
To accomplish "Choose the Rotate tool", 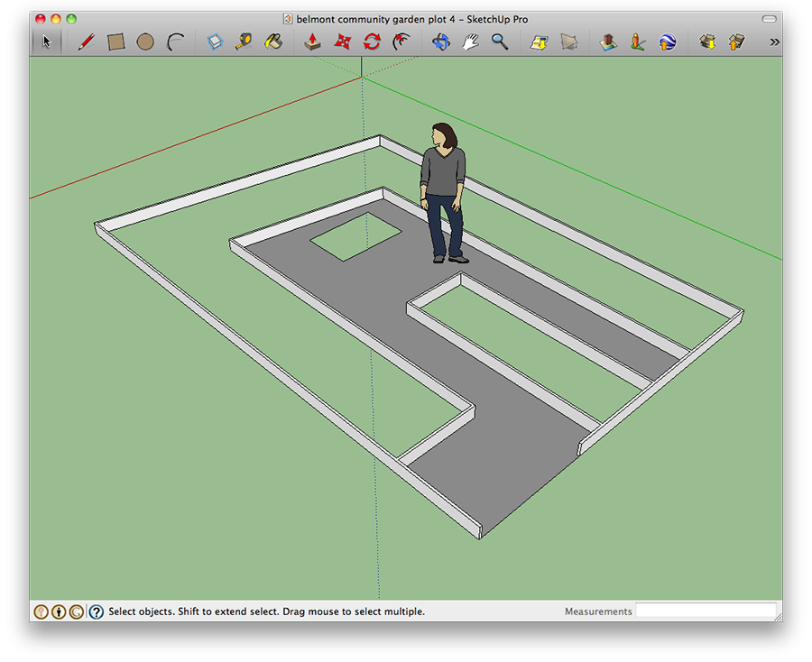I will (x=372, y=41).
